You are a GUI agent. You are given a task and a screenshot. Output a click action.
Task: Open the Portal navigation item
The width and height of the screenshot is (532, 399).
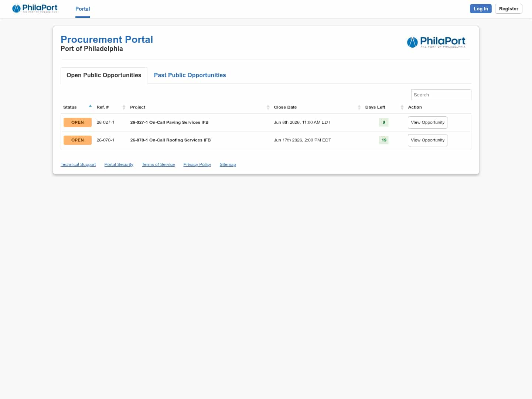pyautogui.click(x=83, y=9)
